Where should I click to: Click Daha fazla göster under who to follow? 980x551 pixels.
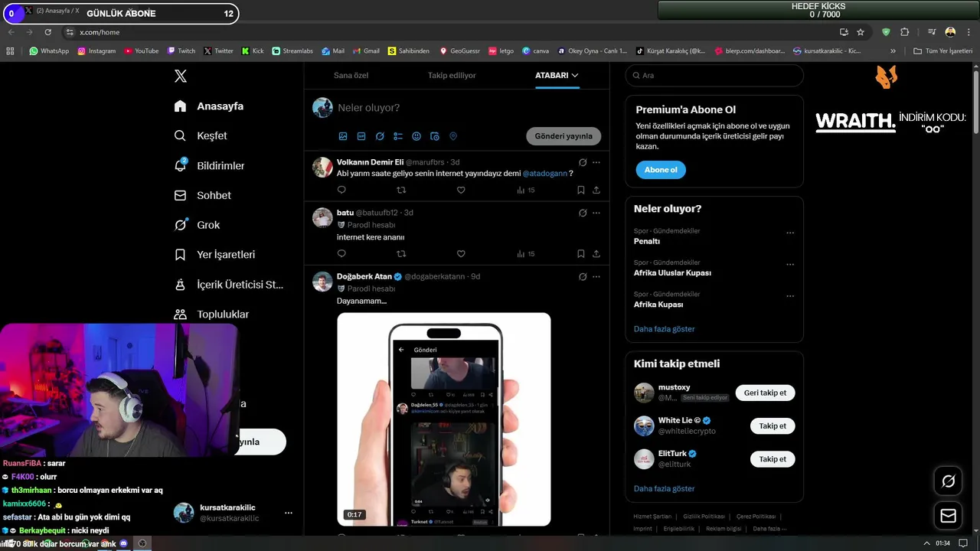(665, 488)
